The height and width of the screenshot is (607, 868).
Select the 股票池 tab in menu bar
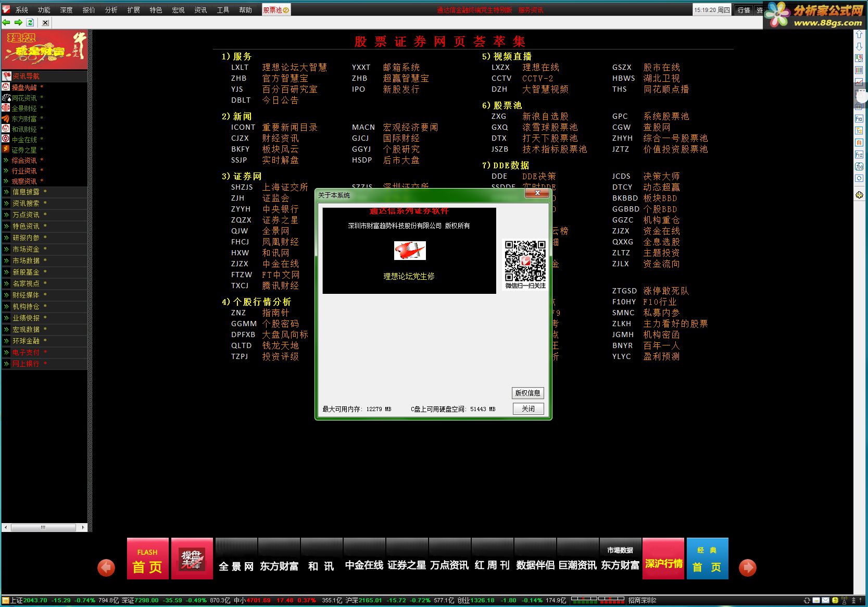[x=276, y=10]
